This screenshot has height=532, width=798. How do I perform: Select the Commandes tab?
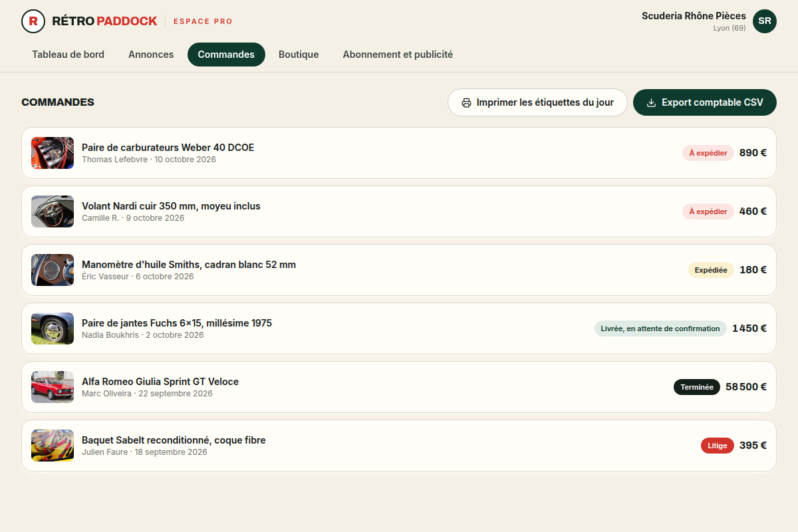click(226, 55)
